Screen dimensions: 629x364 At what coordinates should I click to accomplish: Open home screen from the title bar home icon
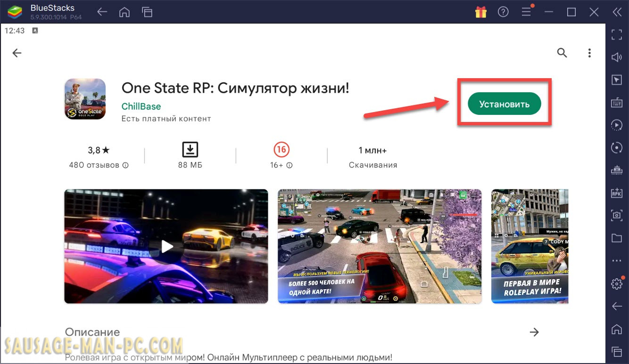pyautogui.click(x=124, y=13)
